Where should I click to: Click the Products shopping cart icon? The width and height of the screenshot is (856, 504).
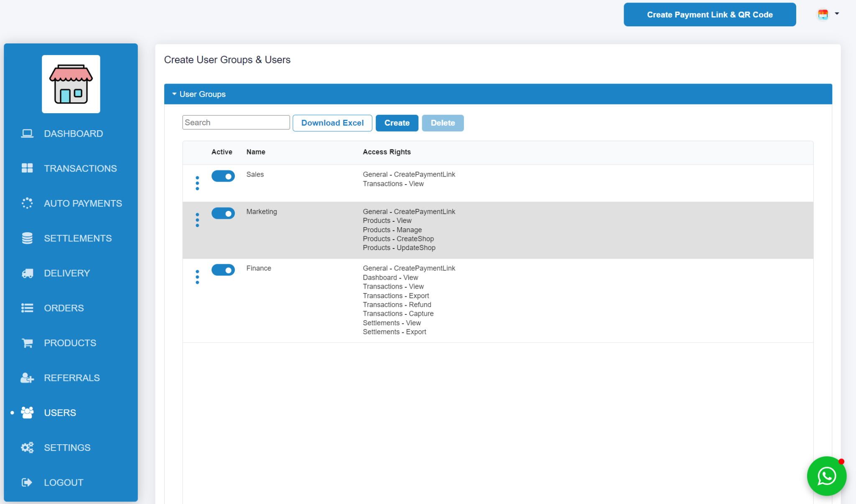coord(27,343)
